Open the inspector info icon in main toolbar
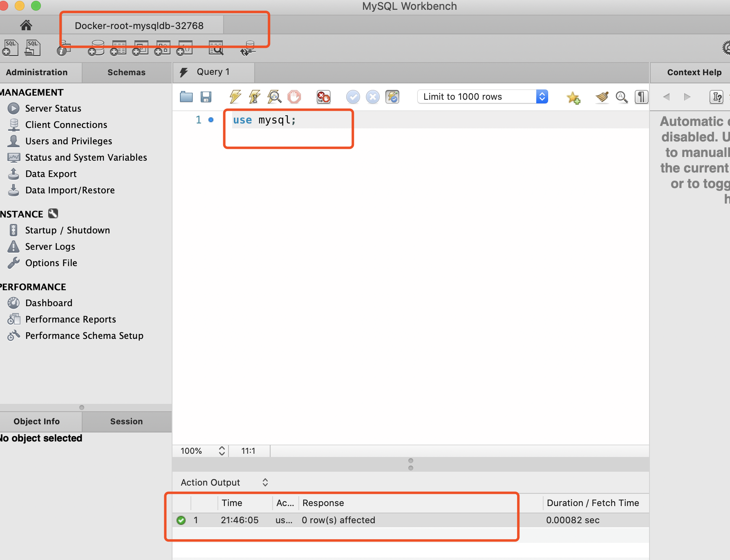Image resolution: width=730 pixels, height=560 pixels. [63, 49]
